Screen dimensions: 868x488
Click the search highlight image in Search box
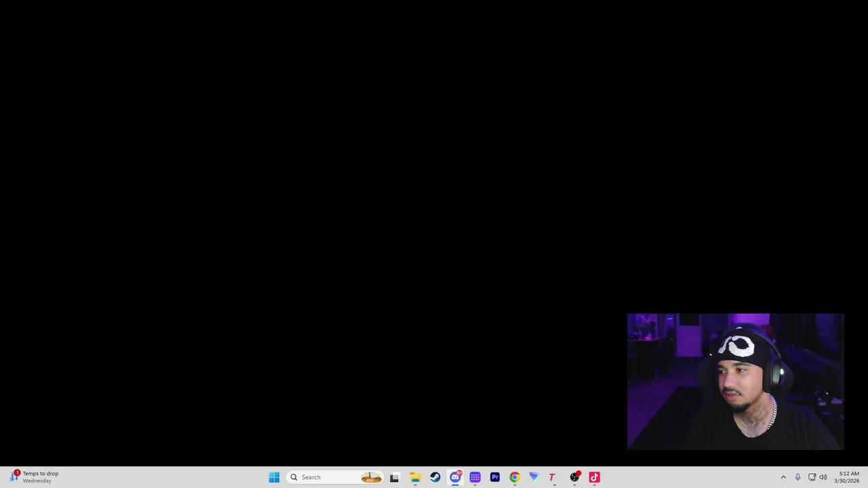coord(371,477)
